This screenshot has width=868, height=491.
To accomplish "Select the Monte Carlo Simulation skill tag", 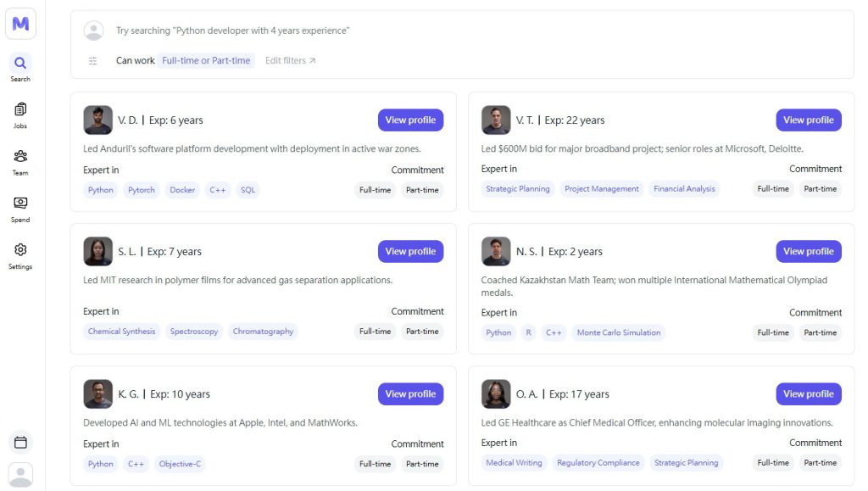I will 618,332.
